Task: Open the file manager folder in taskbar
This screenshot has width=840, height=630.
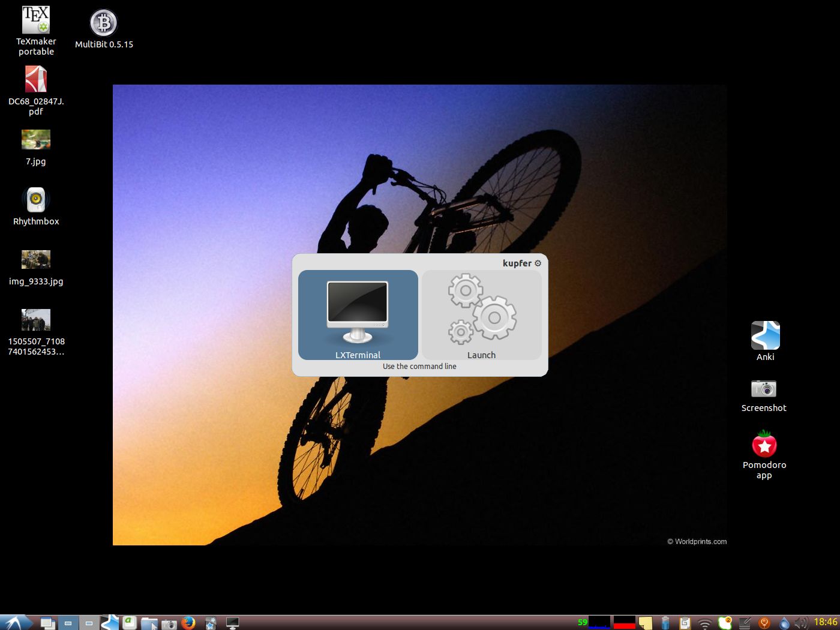Action: [x=149, y=623]
